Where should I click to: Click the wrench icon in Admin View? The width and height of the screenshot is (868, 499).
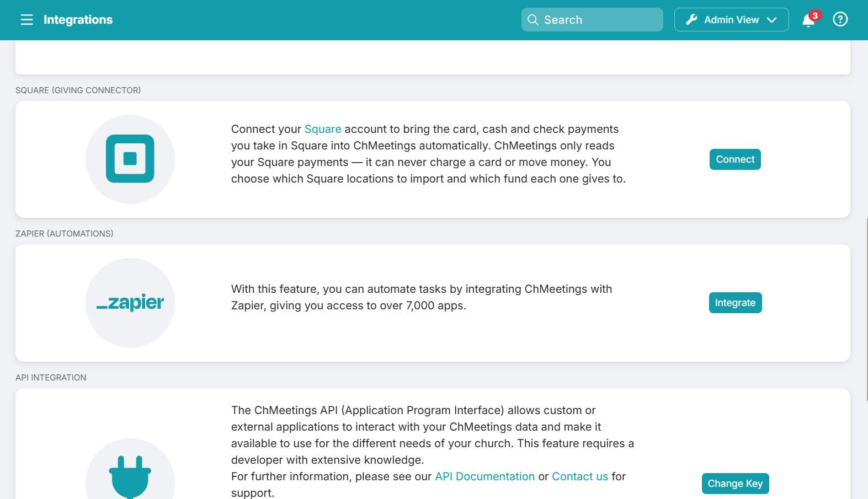click(691, 20)
